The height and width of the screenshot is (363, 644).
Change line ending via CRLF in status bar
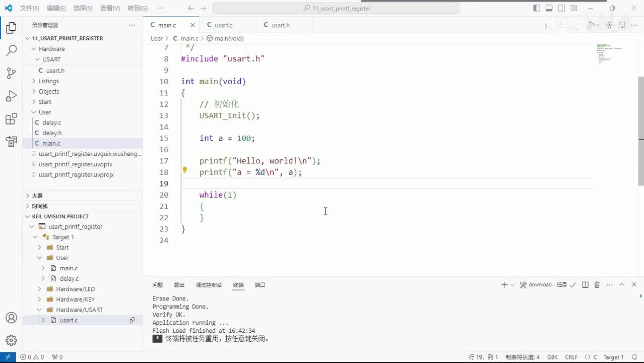[571, 357]
